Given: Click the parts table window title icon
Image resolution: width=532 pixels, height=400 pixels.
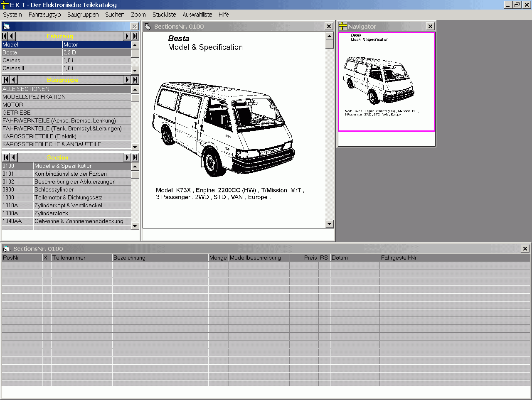Looking at the screenshot, I should (x=7, y=249).
